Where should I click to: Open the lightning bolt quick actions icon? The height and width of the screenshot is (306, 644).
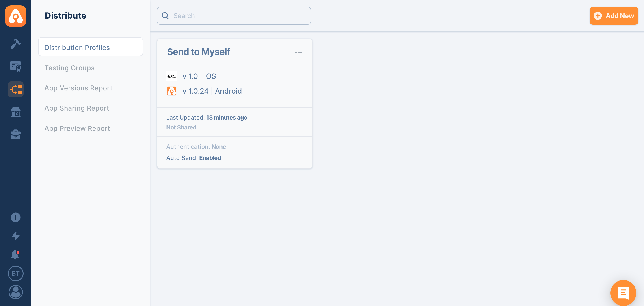pos(15,236)
